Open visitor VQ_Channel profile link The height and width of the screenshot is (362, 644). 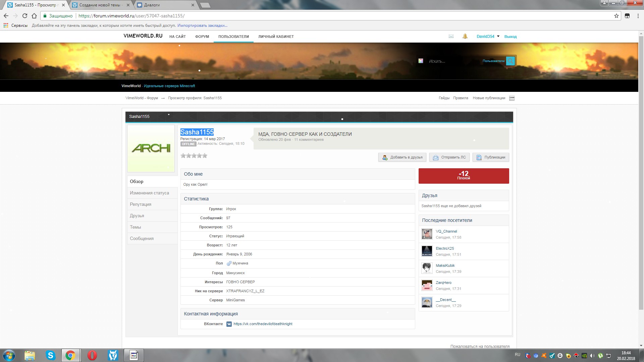[446, 231]
